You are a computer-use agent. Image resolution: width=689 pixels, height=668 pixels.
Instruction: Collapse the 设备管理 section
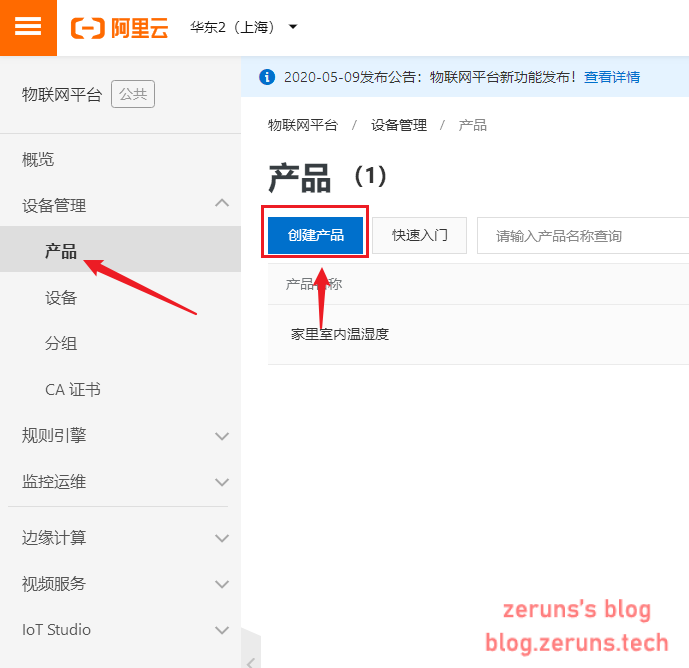click(x=222, y=204)
